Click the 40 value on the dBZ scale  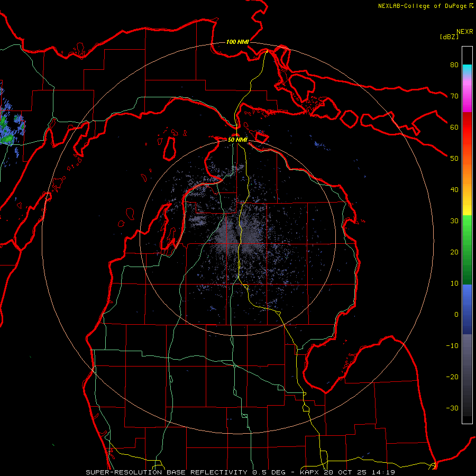click(x=454, y=190)
